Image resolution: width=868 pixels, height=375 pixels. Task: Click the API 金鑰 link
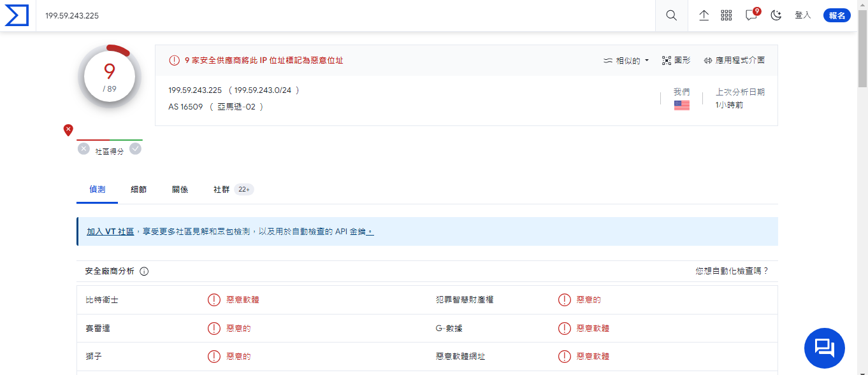click(x=354, y=232)
